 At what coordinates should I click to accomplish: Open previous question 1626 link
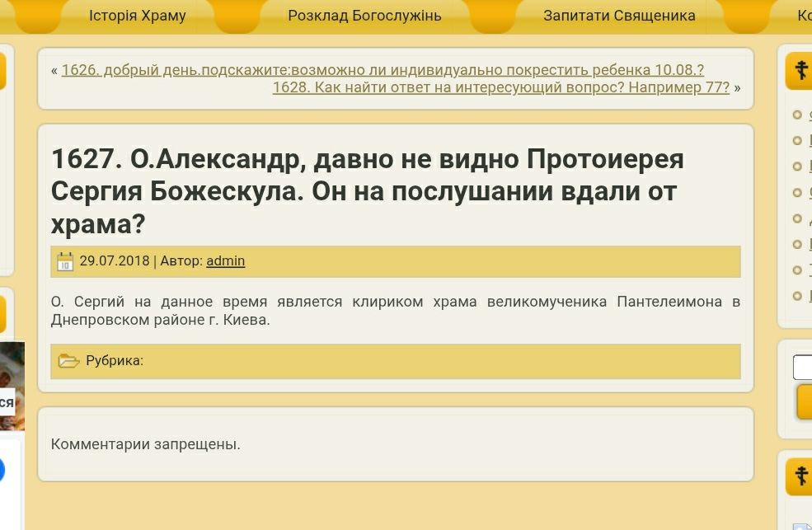coord(383,70)
